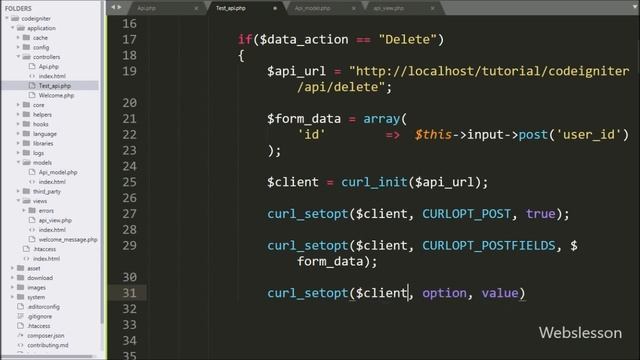Expand the hooks folder
This screenshot has height=360, width=640.
[x=18, y=124]
